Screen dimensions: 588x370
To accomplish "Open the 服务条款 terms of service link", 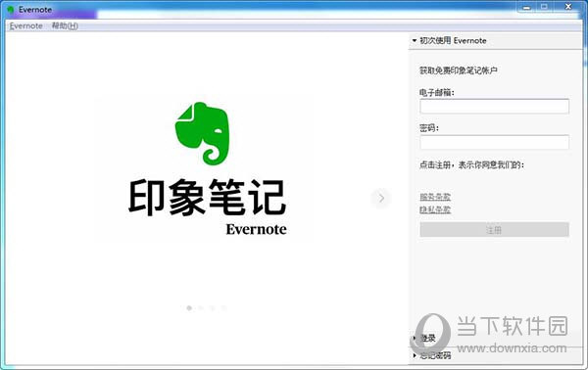I will pyautogui.click(x=435, y=197).
